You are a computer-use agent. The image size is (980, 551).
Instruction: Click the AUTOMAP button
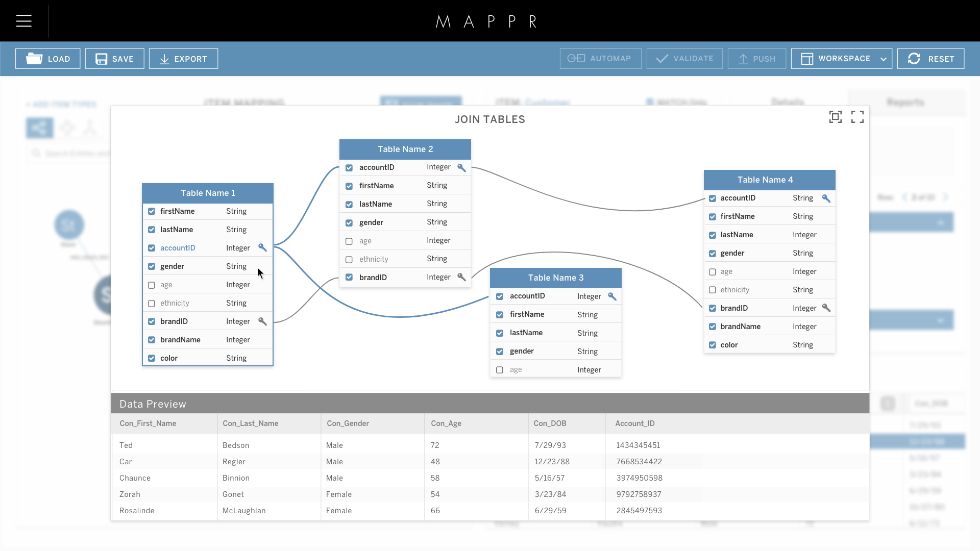tap(601, 59)
